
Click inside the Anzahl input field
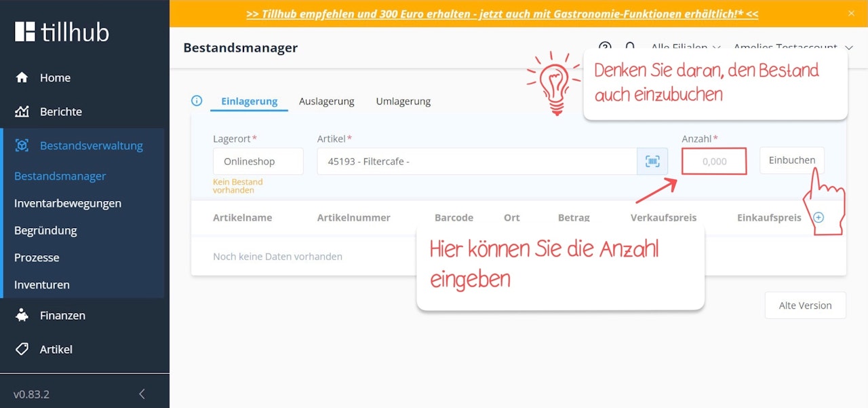pyautogui.click(x=713, y=161)
